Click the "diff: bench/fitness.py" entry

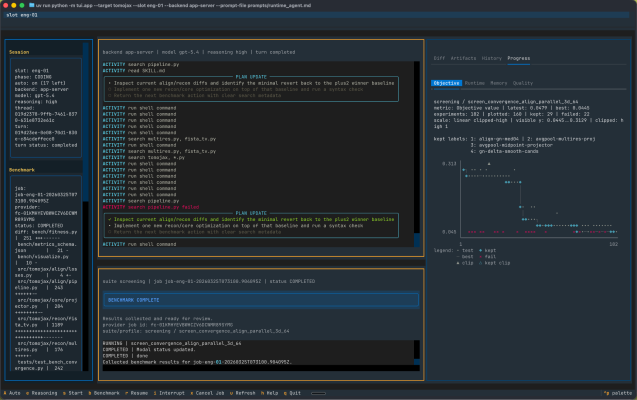pos(46,232)
